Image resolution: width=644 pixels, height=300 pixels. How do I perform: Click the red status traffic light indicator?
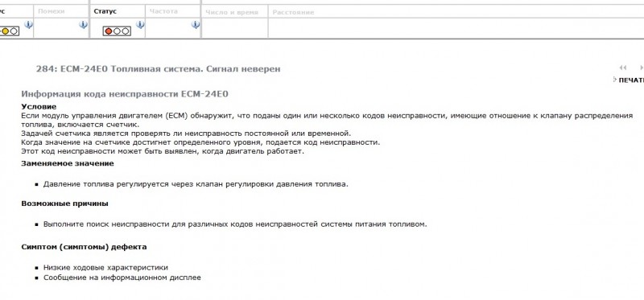(x=117, y=31)
